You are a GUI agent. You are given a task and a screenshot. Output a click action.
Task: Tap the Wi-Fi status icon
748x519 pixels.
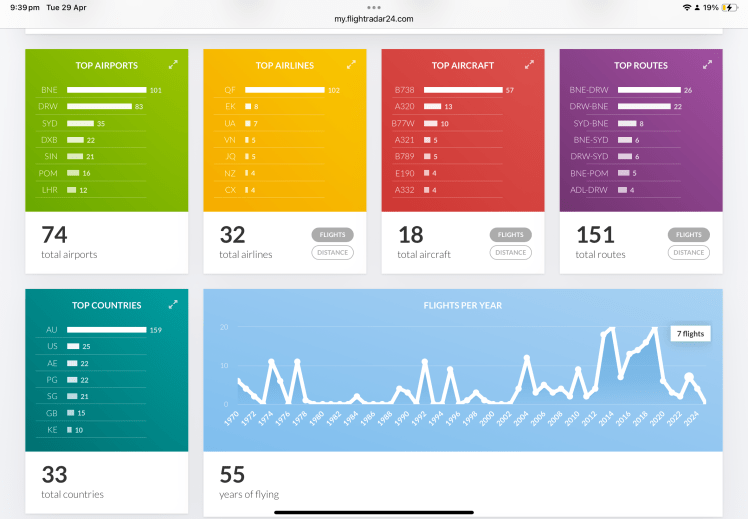pos(687,7)
